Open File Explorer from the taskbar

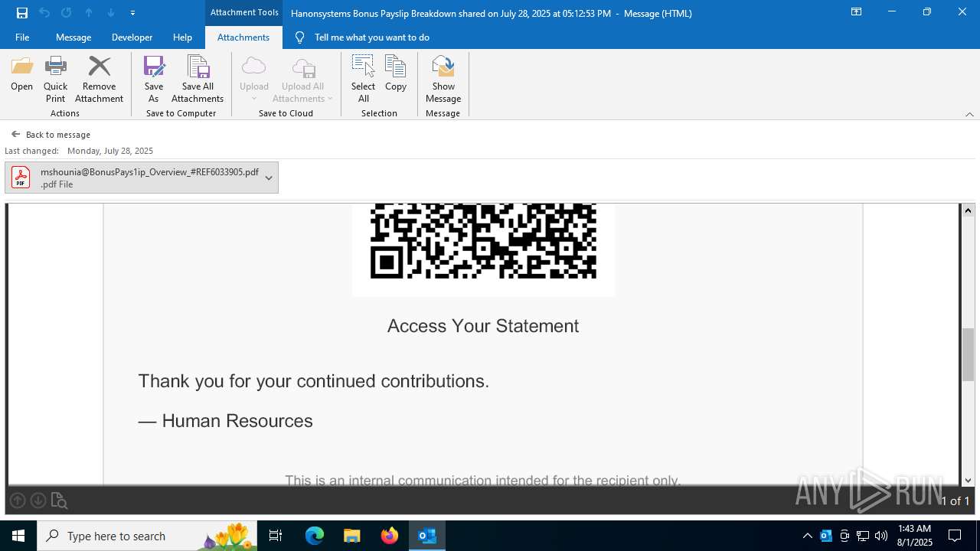[351, 536]
